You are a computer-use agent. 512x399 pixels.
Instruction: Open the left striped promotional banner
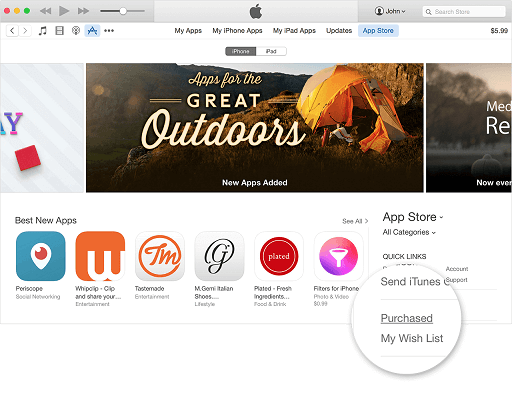pos(42,128)
